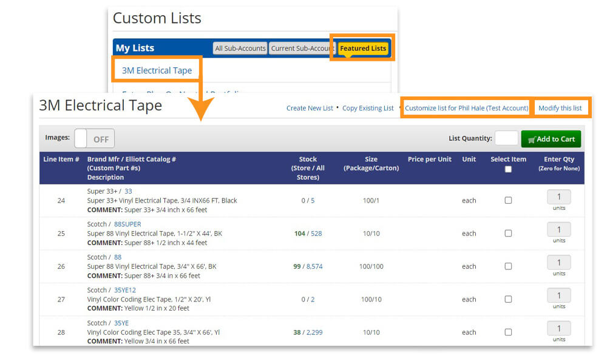Viewport: 607px width, 364px height.
Task: Click all-stores stock 2 for line 27
Action: [x=313, y=300]
